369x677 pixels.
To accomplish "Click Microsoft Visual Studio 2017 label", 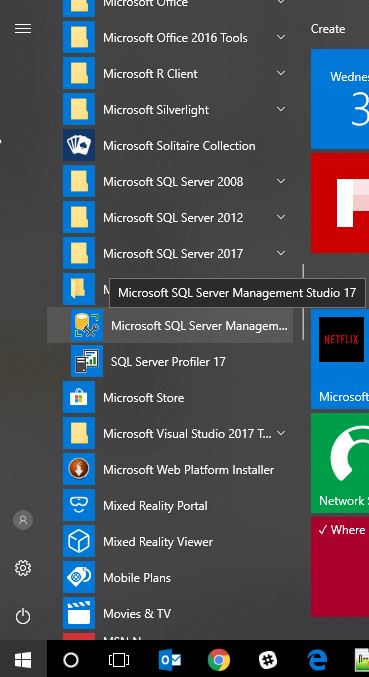I will pos(187,433).
